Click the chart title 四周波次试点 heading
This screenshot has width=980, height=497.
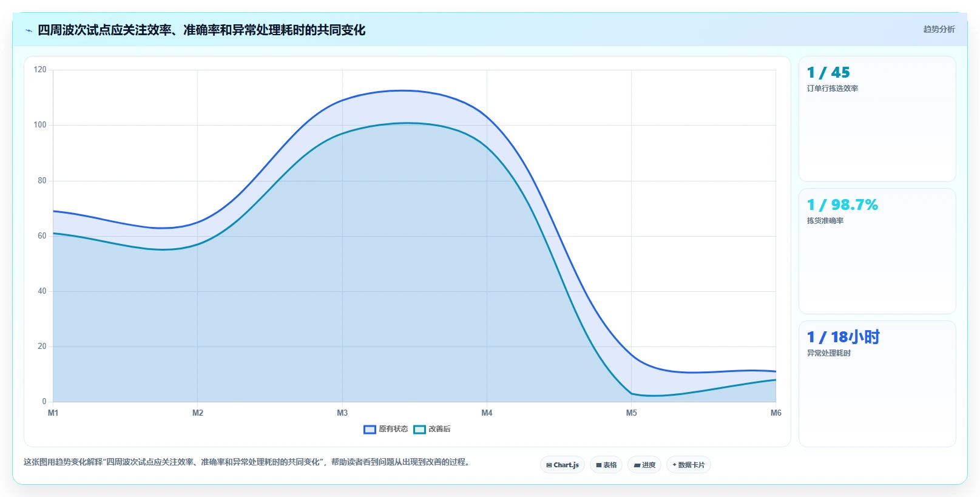coord(201,30)
